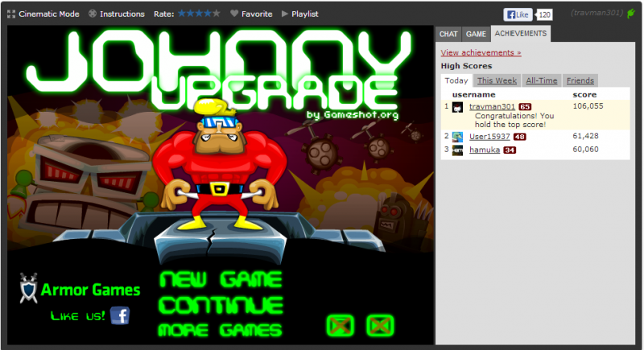Enable Cinematic Mode

click(43, 14)
